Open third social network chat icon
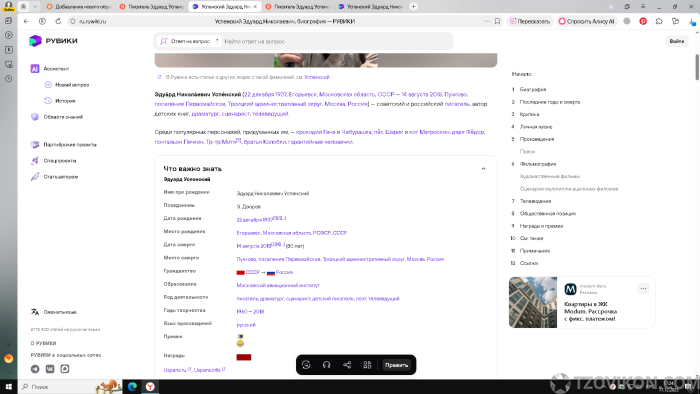The width and height of the screenshot is (700, 394). [x=65, y=369]
